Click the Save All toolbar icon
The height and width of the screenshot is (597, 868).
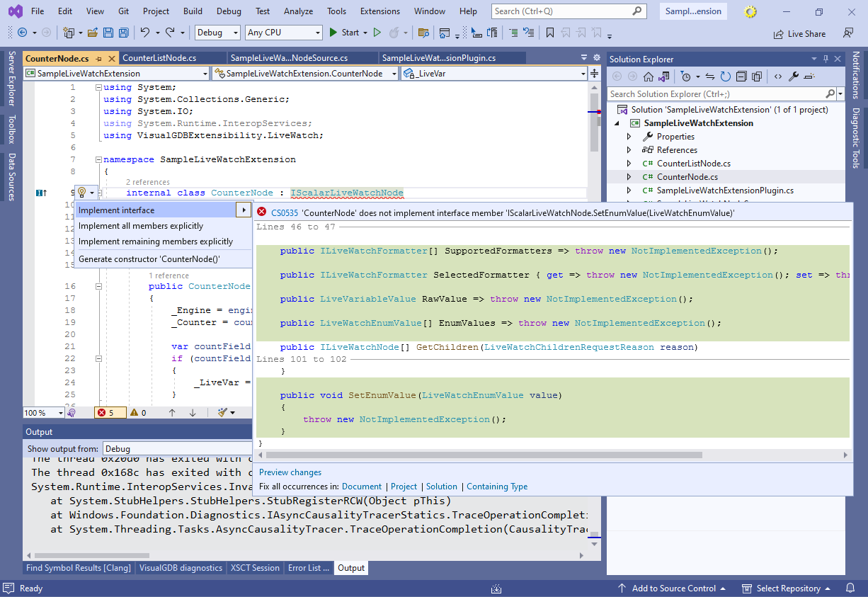point(123,33)
